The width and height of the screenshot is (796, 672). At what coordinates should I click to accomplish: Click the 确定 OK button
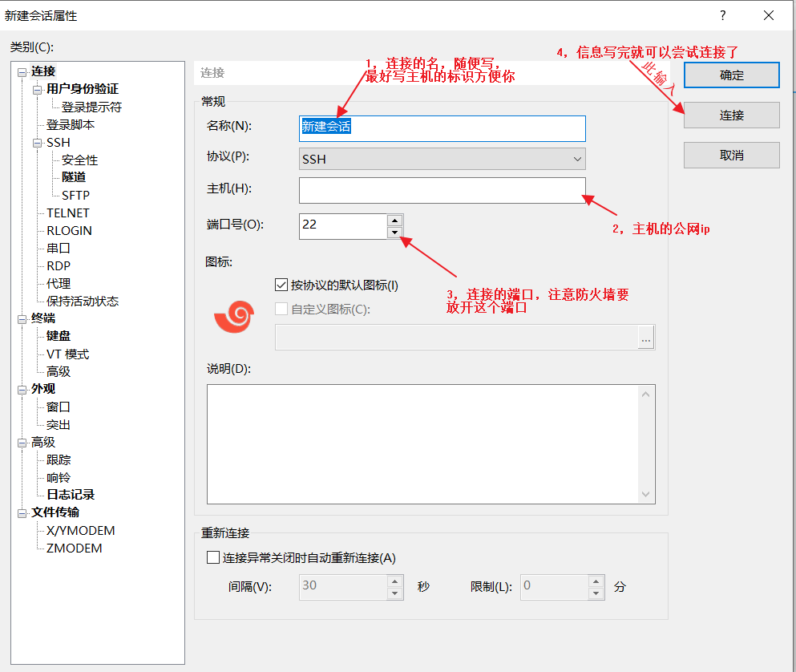[x=731, y=75]
